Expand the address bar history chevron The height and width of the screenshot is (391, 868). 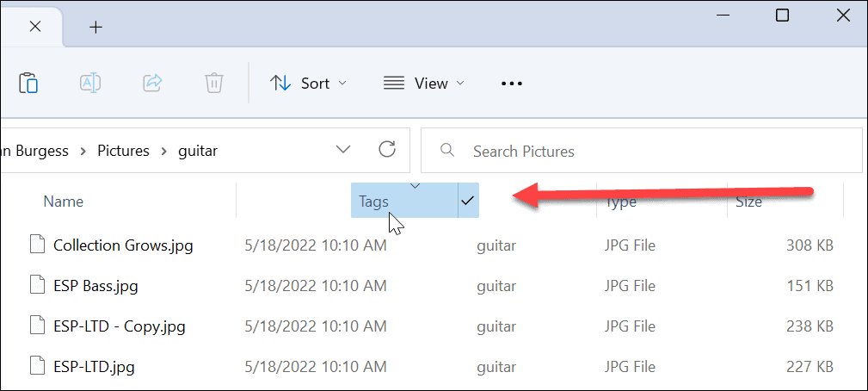tap(343, 150)
